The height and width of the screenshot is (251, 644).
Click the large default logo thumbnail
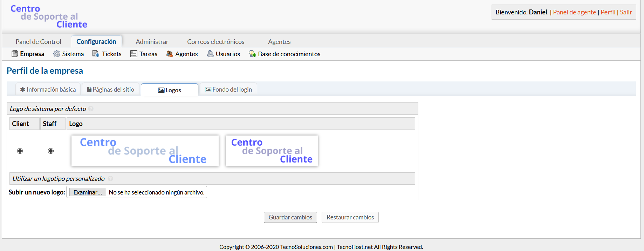click(145, 151)
